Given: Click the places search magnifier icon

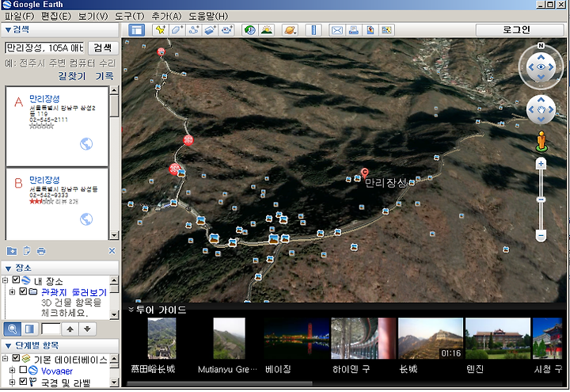Looking at the screenshot, I should tap(12, 329).
